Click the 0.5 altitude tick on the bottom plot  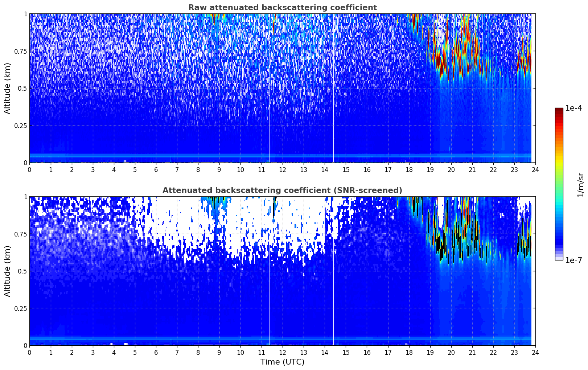[23, 271]
